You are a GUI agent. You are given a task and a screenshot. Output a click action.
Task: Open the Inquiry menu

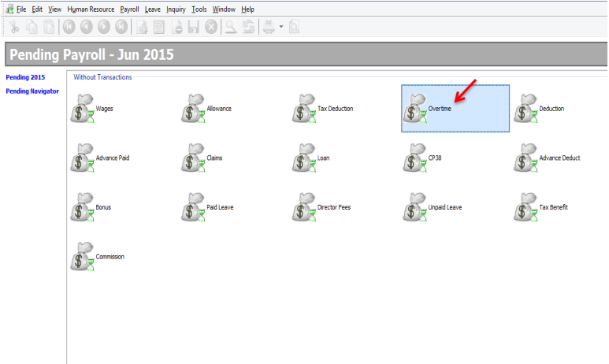176,9
